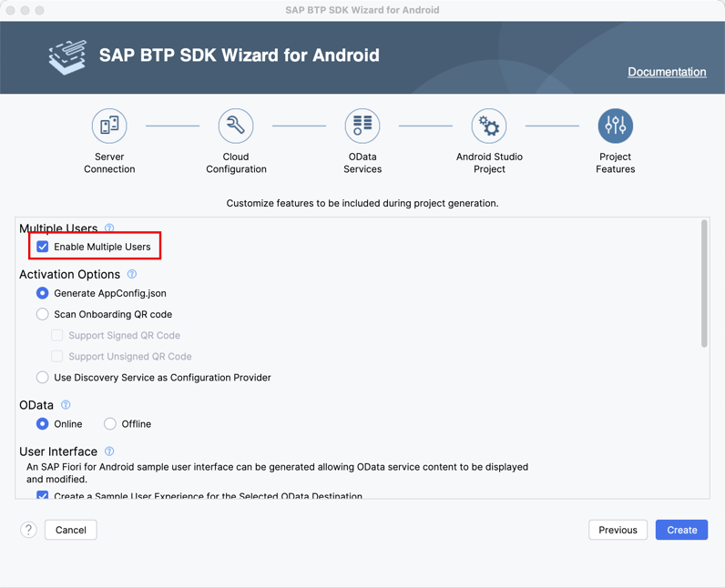Select Use Discovery Service as Configuration Provider
Screen dimensions: 725x588
43,378
